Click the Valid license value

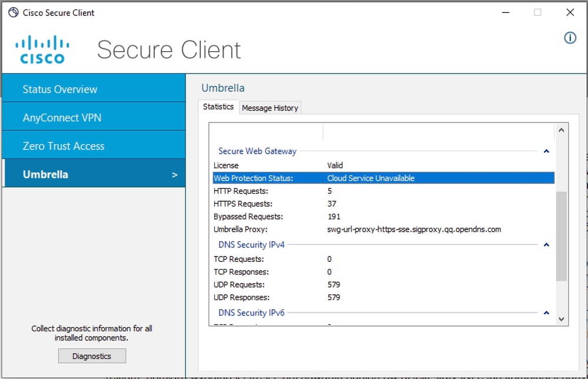(335, 165)
